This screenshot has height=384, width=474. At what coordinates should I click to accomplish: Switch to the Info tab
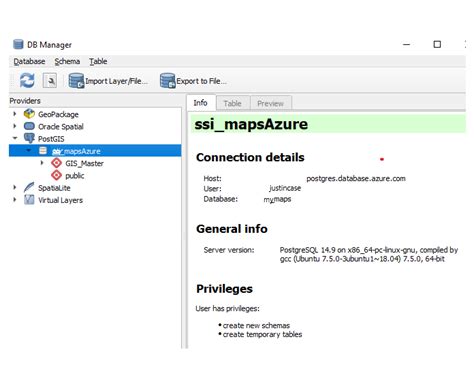200,103
